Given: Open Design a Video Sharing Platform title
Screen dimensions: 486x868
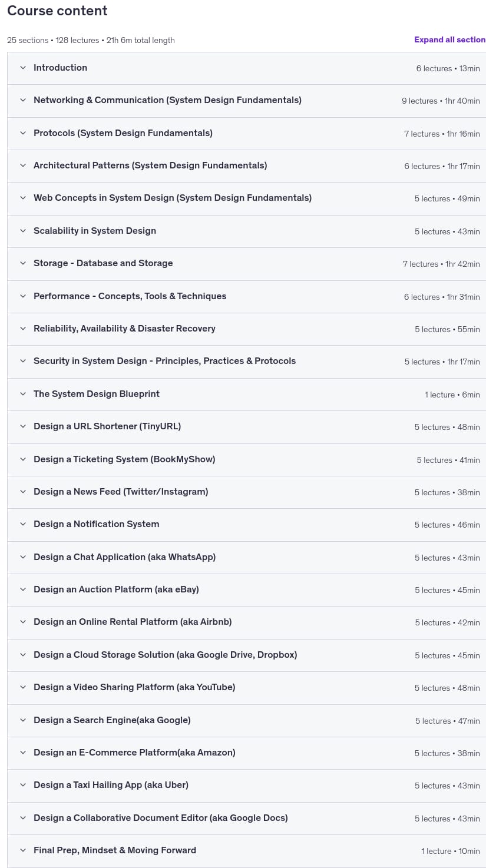Looking at the screenshot, I should [x=134, y=687].
